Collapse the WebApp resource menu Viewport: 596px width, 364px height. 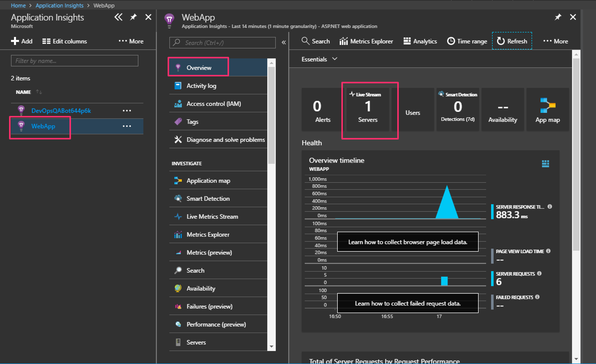click(x=284, y=42)
